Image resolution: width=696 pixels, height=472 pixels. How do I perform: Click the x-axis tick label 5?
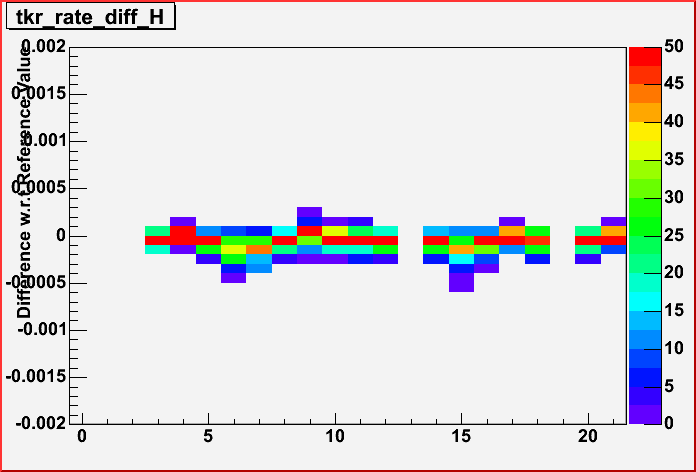click(x=208, y=436)
